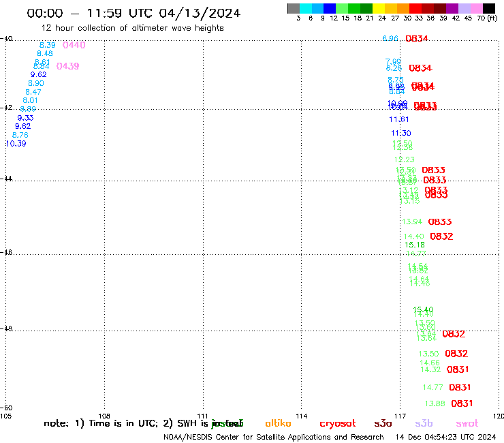Click the red 0831 timestamp beside 14.32

click(x=458, y=369)
